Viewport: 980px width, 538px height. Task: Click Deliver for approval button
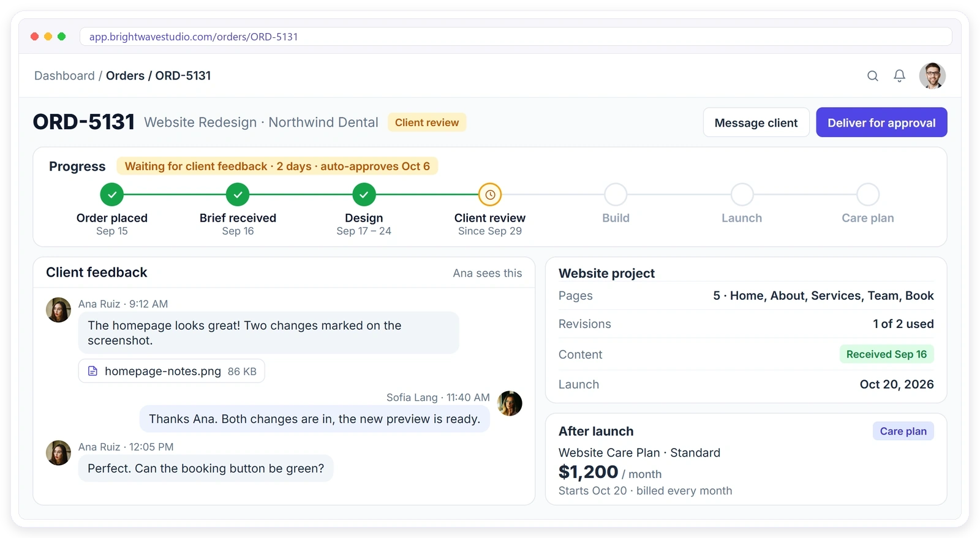[881, 122]
